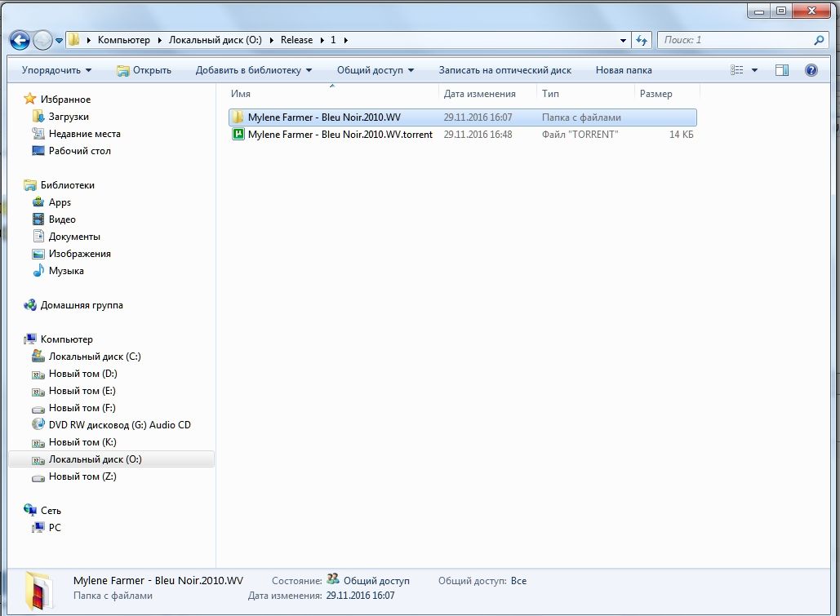
Task: Expand arrow after "Компьютер" in address path
Action: coord(160,40)
